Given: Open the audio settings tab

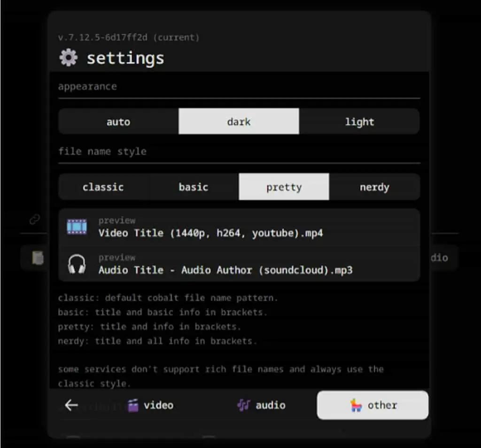Looking at the screenshot, I should (261, 405).
